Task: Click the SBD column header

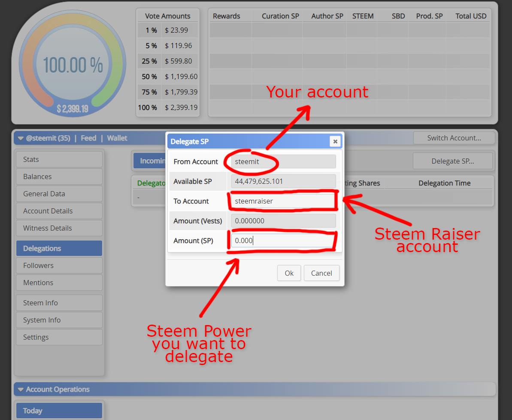Action: [x=398, y=16]
